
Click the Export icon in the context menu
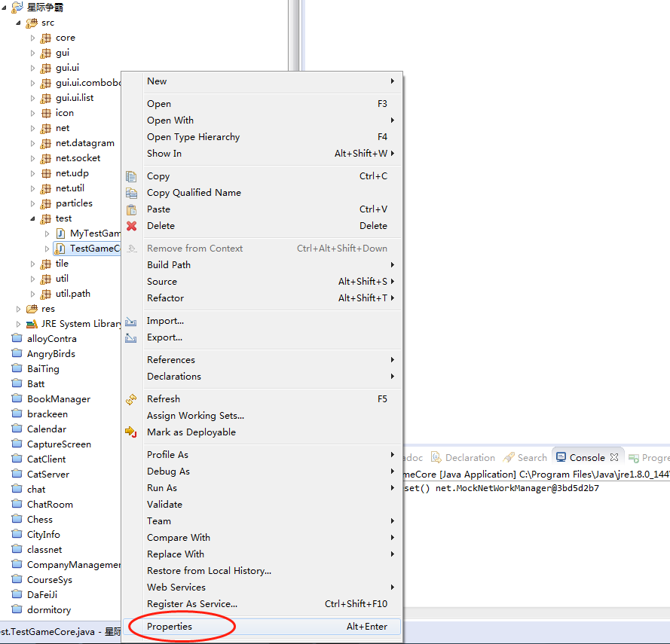coord(133,337)
